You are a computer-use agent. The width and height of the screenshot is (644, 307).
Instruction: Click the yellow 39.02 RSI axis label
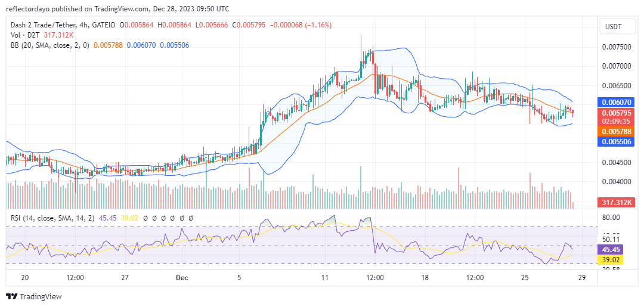(x=612, y=259)
